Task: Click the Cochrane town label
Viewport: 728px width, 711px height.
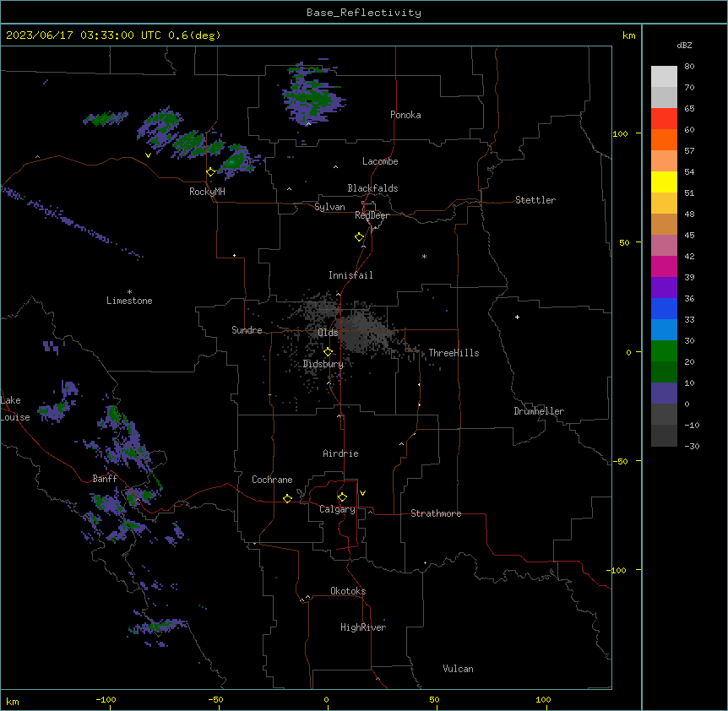Action: tap(272, 480)
